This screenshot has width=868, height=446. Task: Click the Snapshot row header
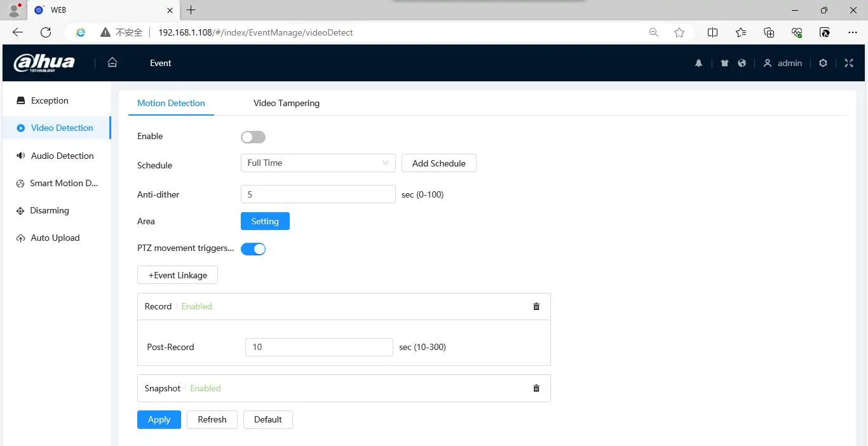(x=344, y=388)
